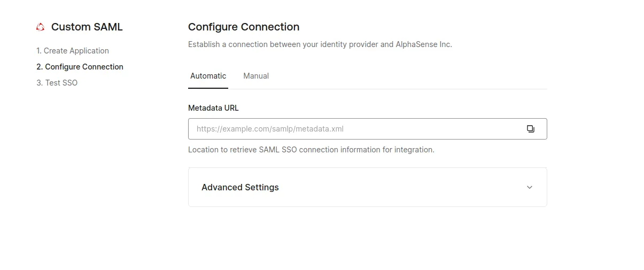Click the Advanced Settings section title
This screenshot has height=270, width=644.
[240, 187]
